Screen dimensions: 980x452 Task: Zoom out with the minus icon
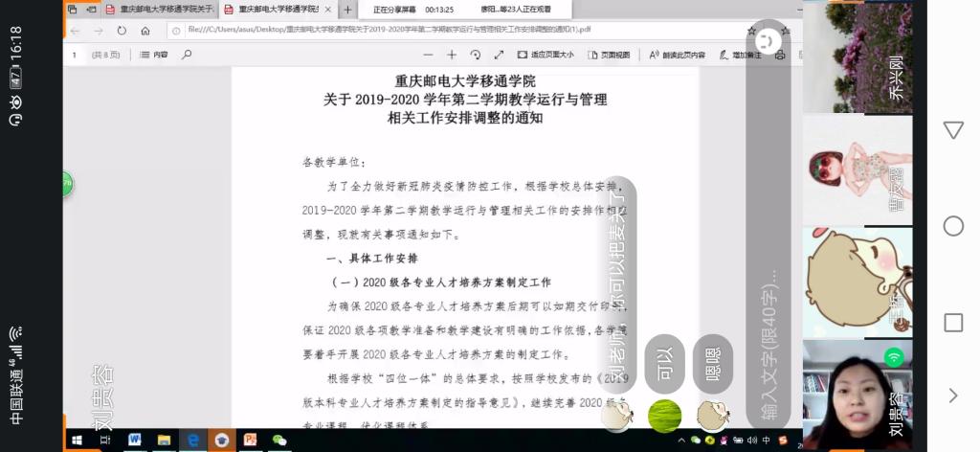tap(427, 55)
